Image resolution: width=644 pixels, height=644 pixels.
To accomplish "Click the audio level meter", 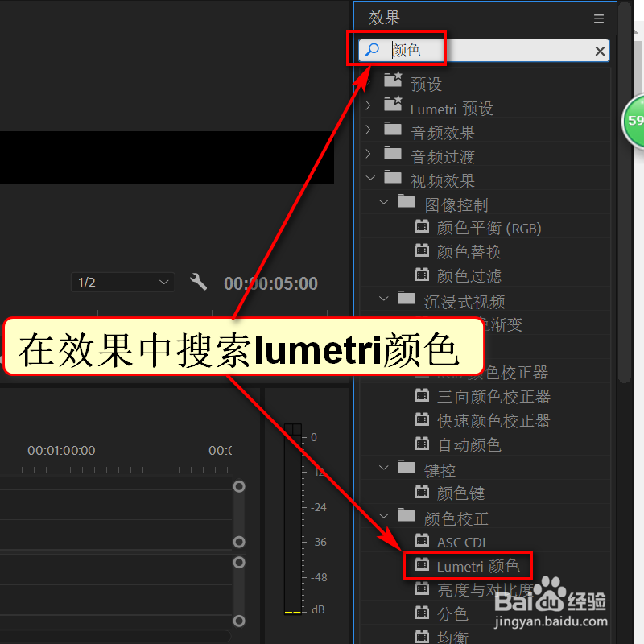I will pyautogui.click(x=293, y=518).
